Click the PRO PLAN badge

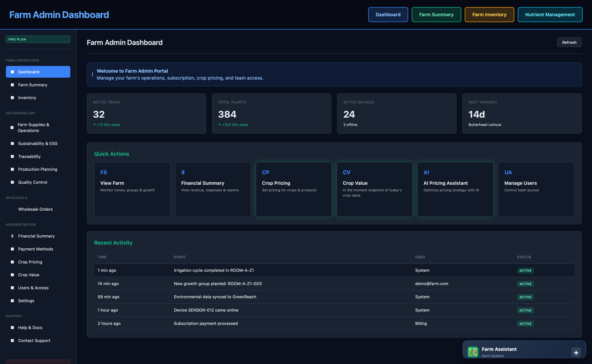38,39
